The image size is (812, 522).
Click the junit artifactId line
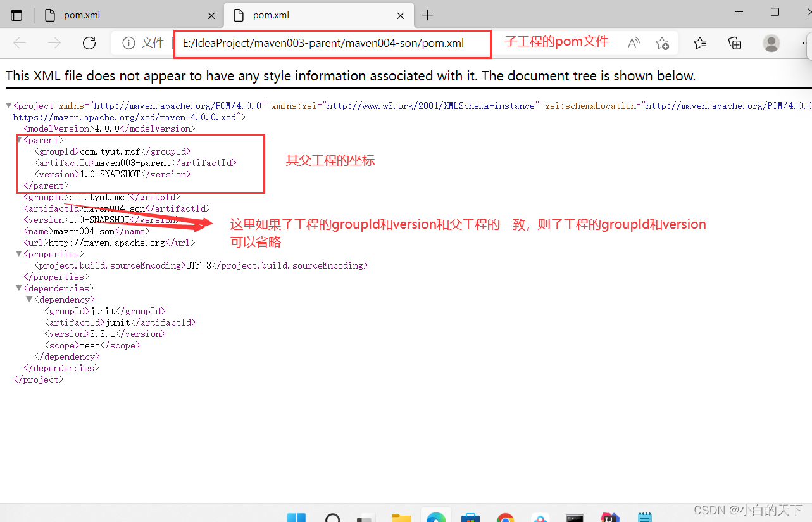point(120,322)
